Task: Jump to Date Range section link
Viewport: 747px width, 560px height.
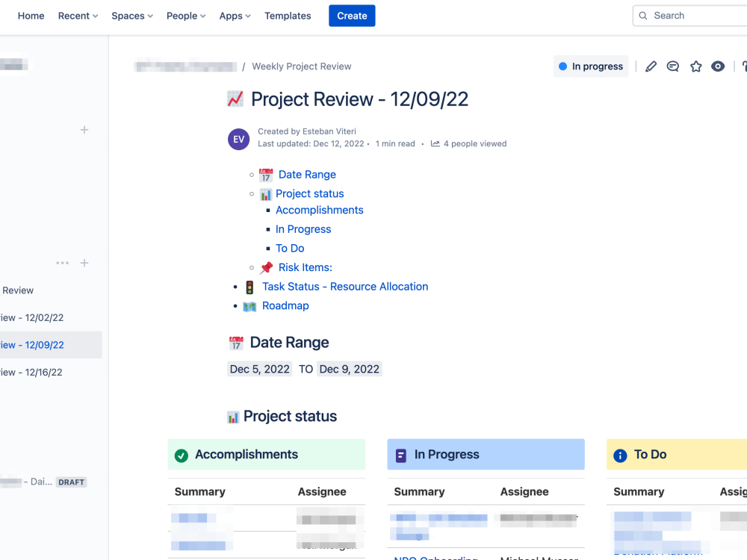Action: (x=307, y=175)
